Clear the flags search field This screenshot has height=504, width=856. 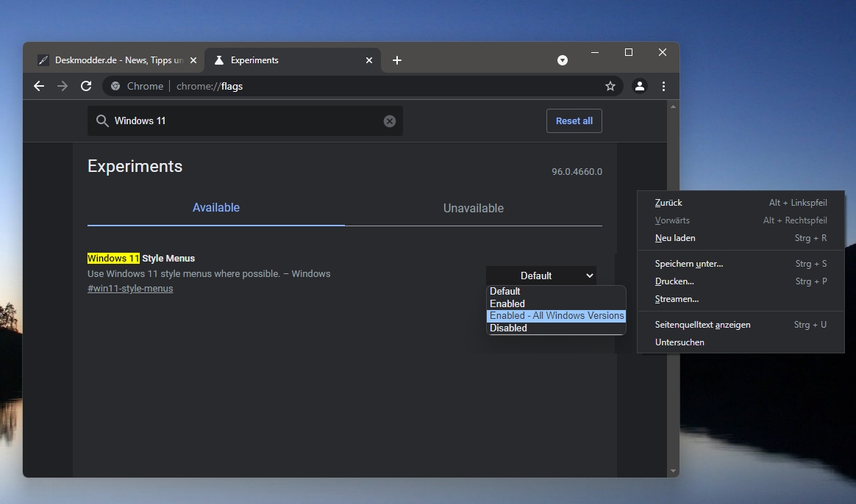389,121
